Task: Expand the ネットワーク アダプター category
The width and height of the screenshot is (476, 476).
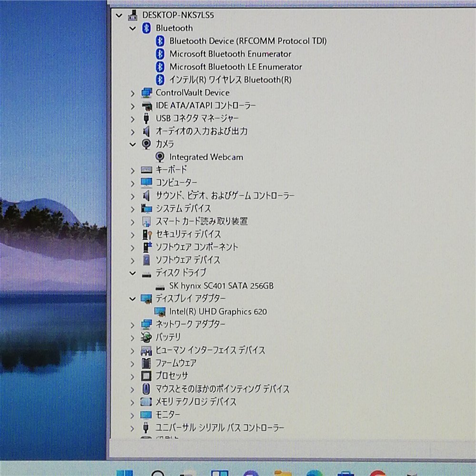Action: click(x=132, y=325)
